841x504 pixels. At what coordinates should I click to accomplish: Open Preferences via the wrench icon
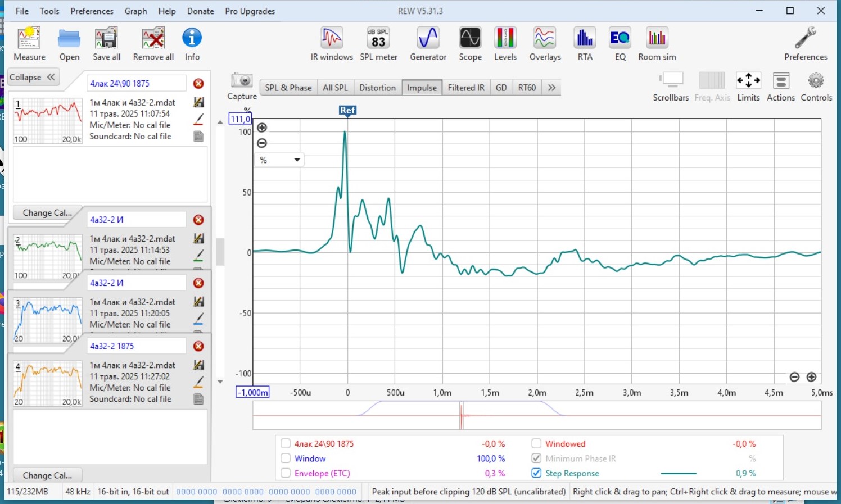pyautogui.click(x=806, y=44)
